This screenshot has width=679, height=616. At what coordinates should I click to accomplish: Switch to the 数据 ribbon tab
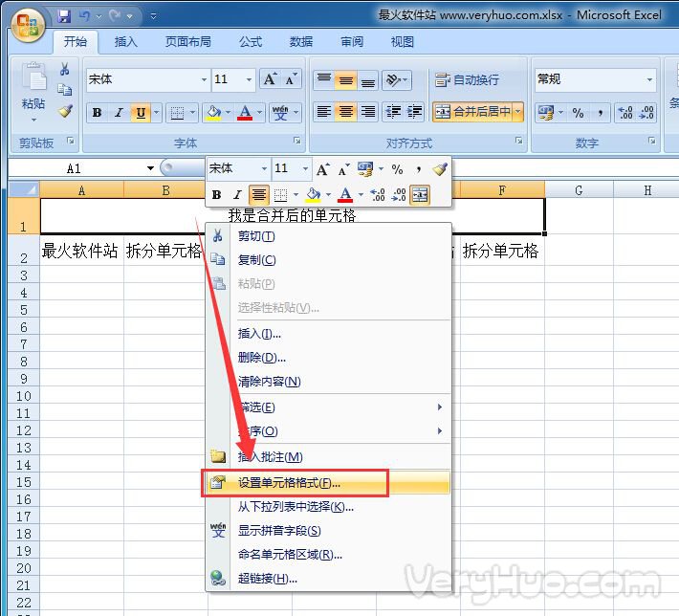point(301,41)
